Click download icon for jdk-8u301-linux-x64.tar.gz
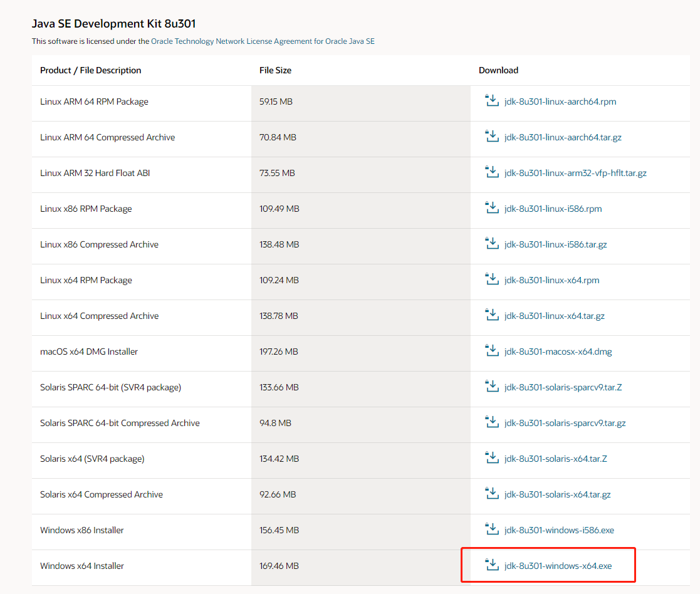The width and height of the screenshot is (700, 594). [x=492, y=315]
